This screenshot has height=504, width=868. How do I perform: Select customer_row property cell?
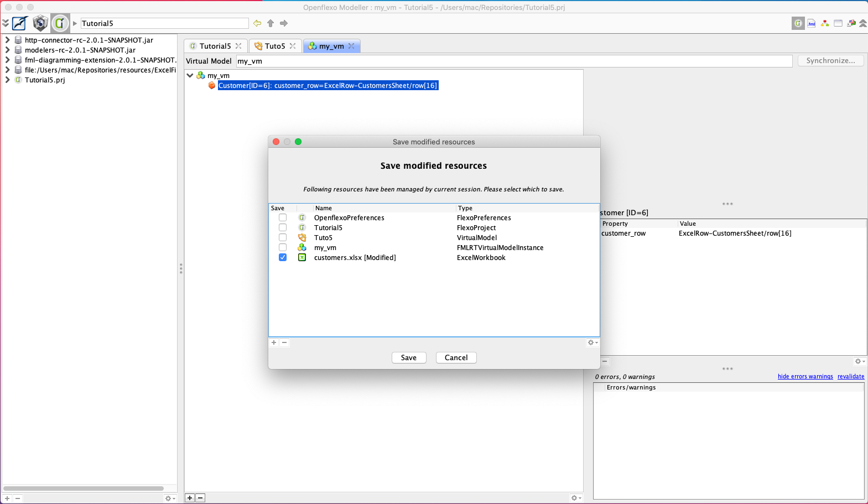click(x=639, y=233)
